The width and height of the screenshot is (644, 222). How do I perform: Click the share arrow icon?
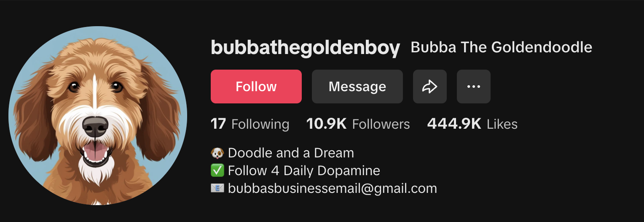(x=429, y=87)
